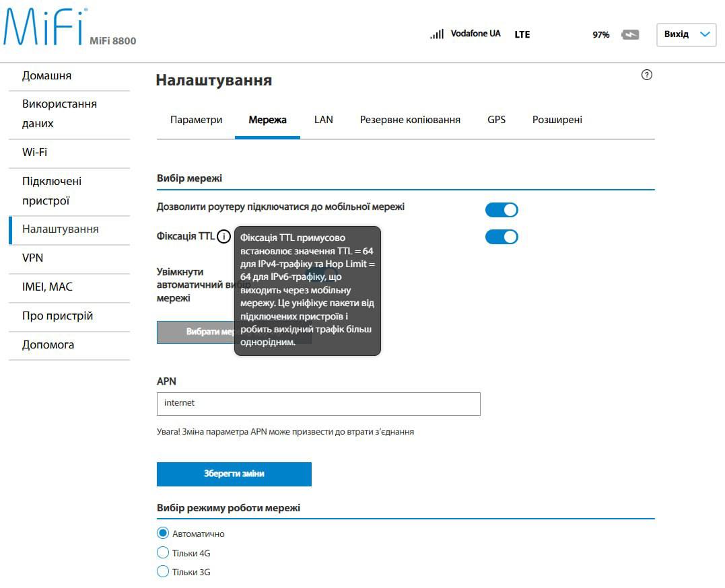
Task: Open Допомога in sidebar
Action: pos(69,345)
